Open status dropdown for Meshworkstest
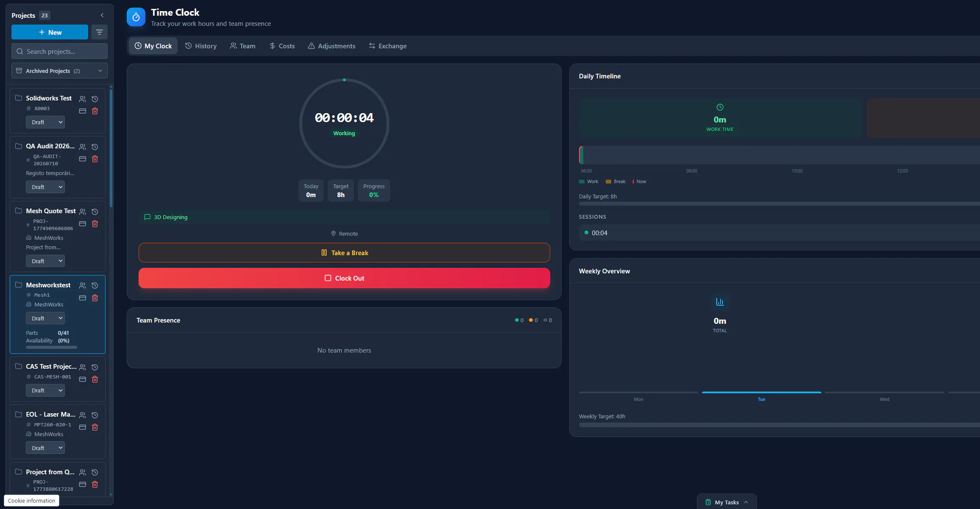 [x=45, y=318]
